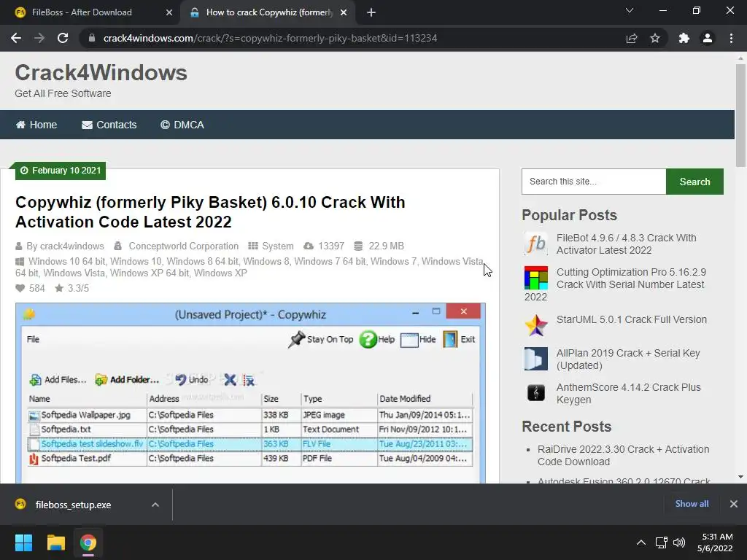Click the search this site field
This screenshot has width=747, height=560.
(x=594, y=182)
